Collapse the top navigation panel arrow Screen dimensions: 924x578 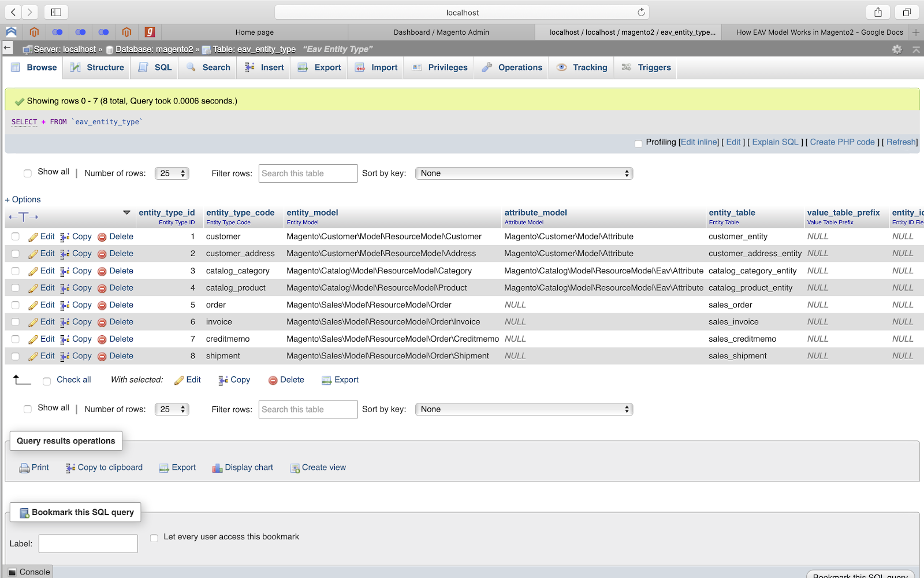[x=916, y=49]
